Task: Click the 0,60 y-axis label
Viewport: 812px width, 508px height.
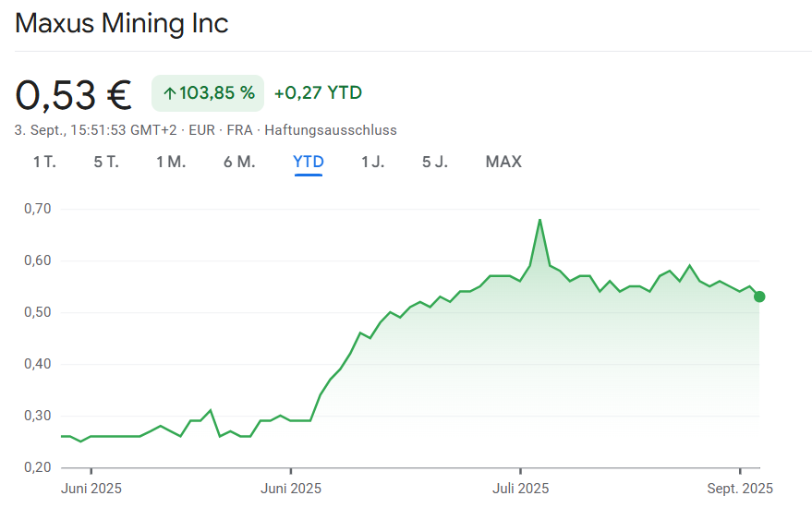Action: [38, 260]
